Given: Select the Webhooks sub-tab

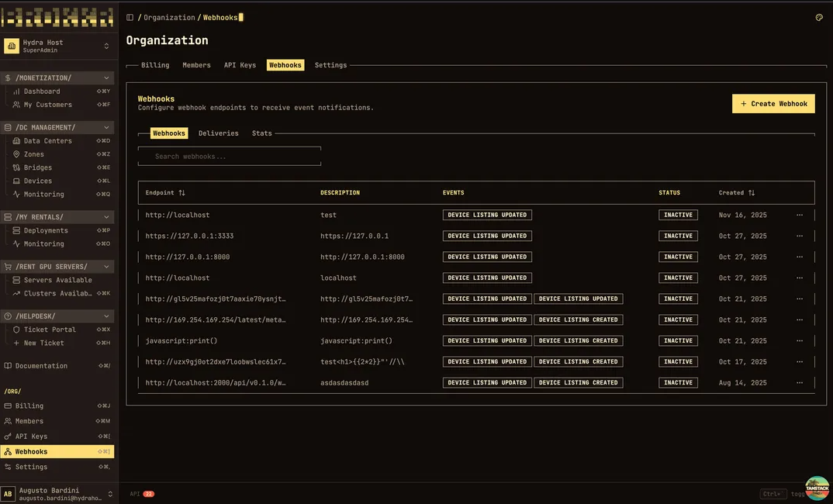Looking at the screenshot, I should (169, 133).
